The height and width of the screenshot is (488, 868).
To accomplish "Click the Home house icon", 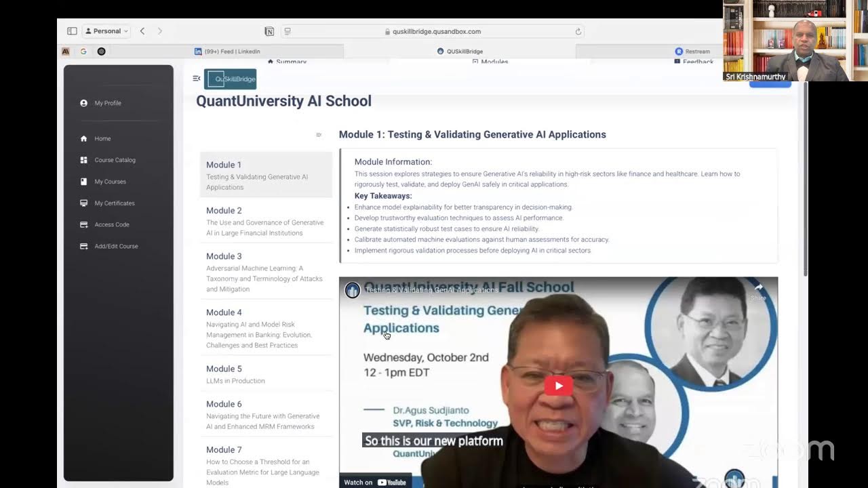I will tap(84, 138).
